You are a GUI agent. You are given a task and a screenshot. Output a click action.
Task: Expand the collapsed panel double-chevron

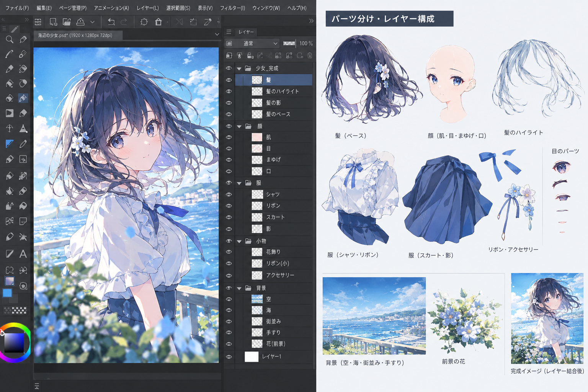[x=311, y=21]
